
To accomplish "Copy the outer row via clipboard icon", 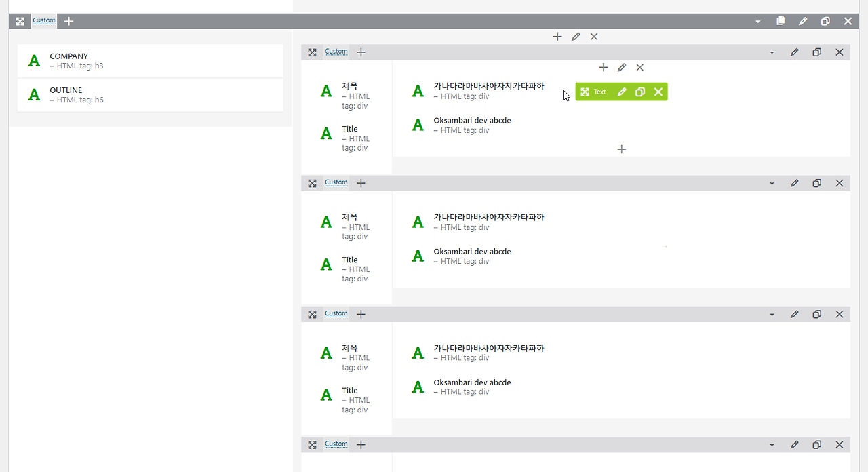I will click(781, 21).
